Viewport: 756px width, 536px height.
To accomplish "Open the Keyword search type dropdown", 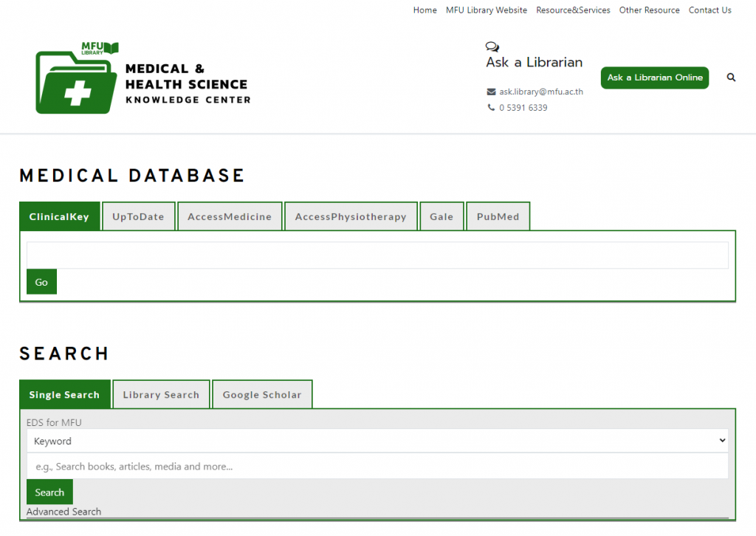I will click(x=377, y=441).
